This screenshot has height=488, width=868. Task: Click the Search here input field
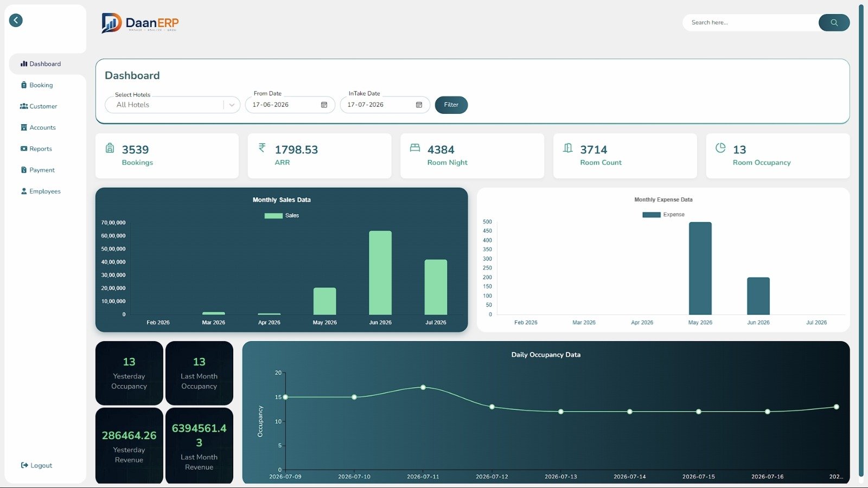pos(751,23)
